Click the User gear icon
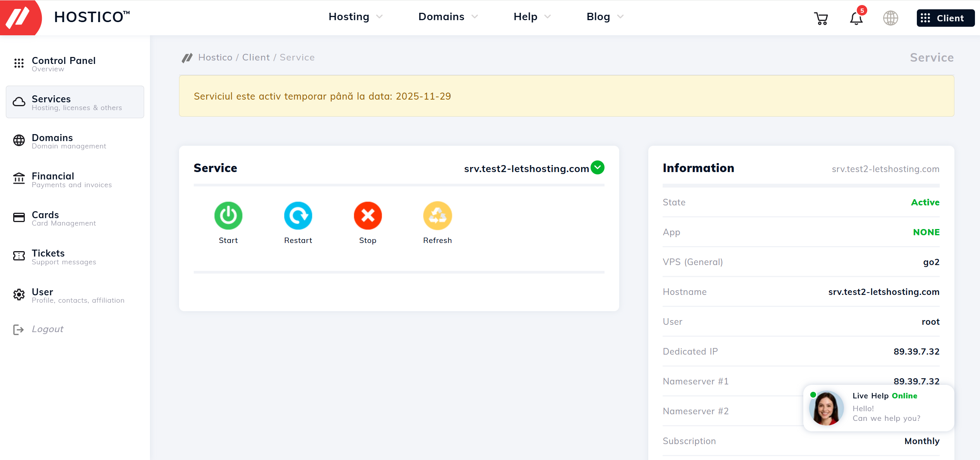 [19, 295]
